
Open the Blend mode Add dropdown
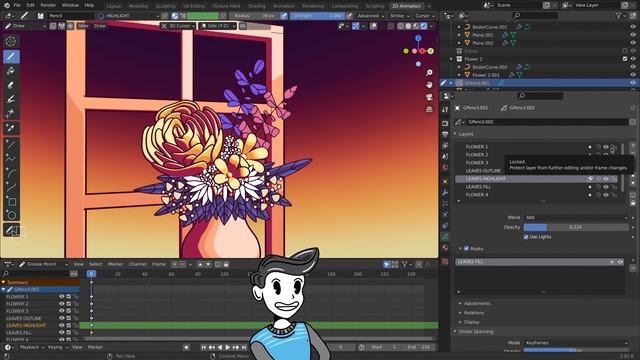(576, 218)
